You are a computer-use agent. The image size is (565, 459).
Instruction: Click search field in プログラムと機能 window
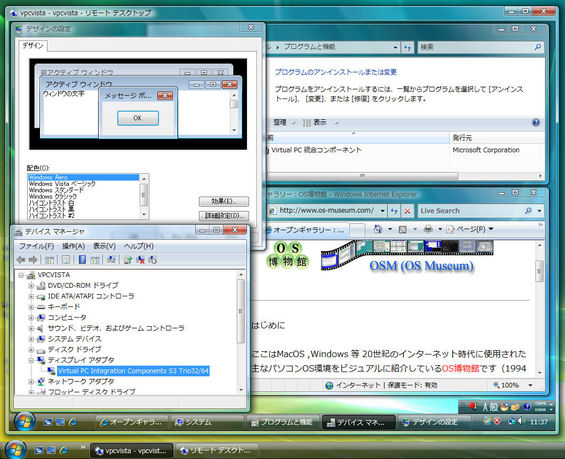[476, 47]
